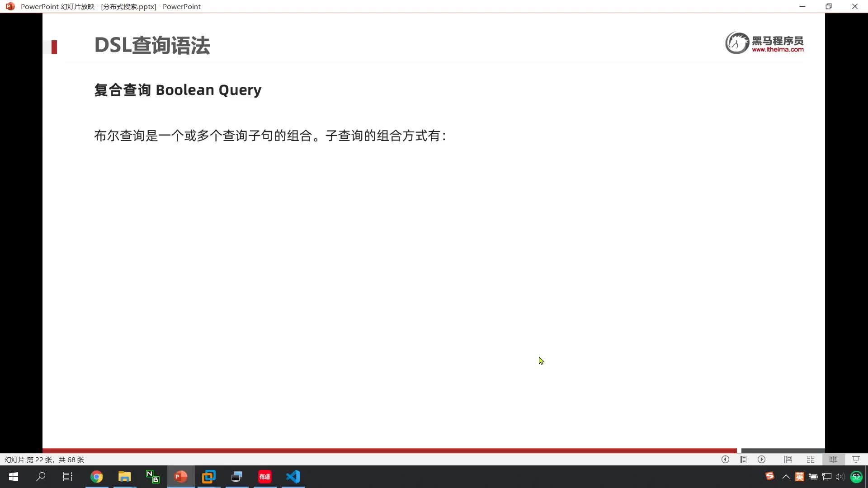Click the itheima logo on the slide
Screen dimensions: 868x488
point(764,43)
